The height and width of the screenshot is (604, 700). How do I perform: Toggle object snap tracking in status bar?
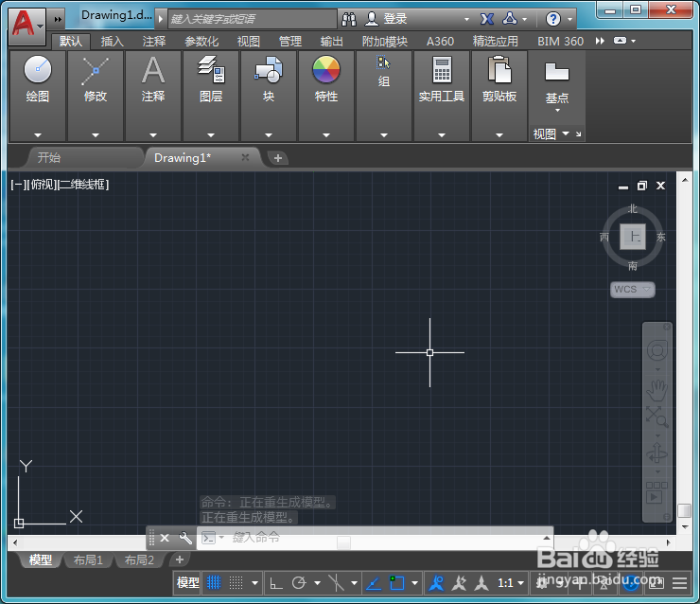(x=374, y=582)
